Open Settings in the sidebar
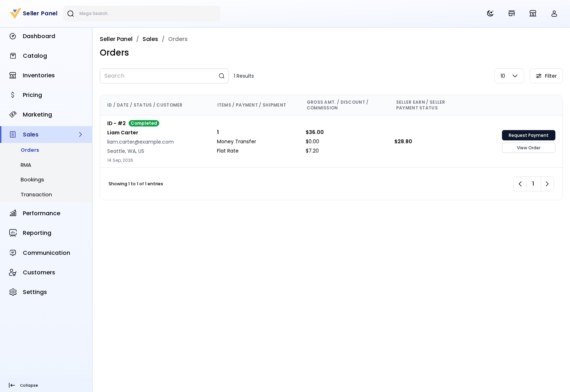 tap(46, 292)
